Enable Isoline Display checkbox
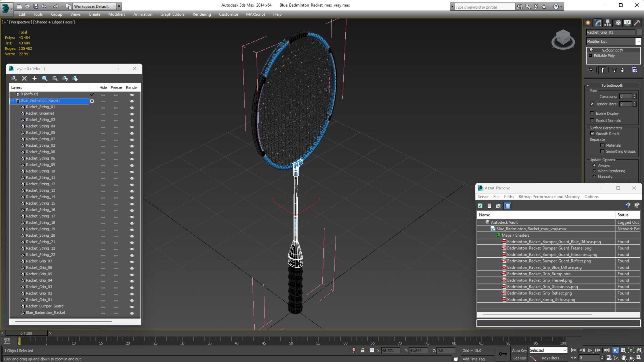This screenshot has width=644, height=362. pos(592,113)
